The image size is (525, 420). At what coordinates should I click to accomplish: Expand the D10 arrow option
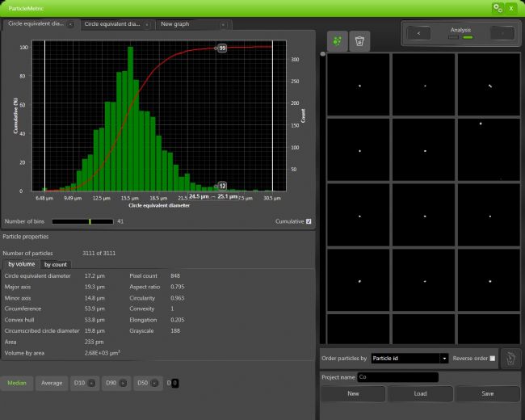coord(93,383)
